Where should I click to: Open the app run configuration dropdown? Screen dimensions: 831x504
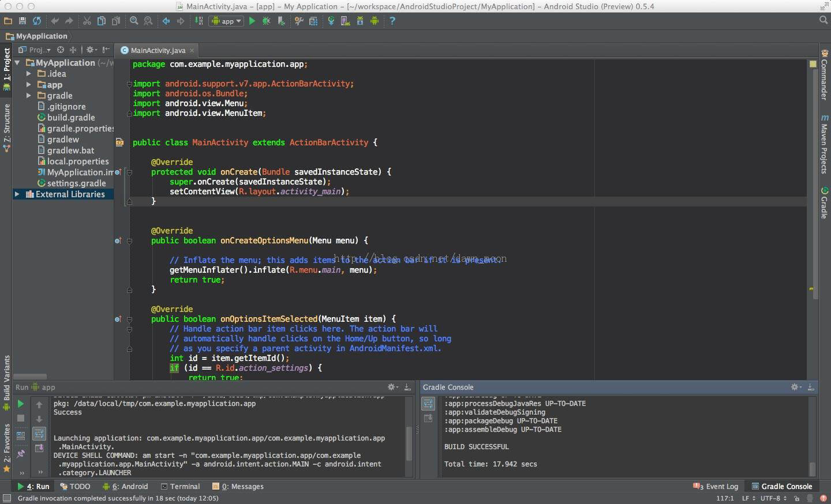click(x=226, y=21)
